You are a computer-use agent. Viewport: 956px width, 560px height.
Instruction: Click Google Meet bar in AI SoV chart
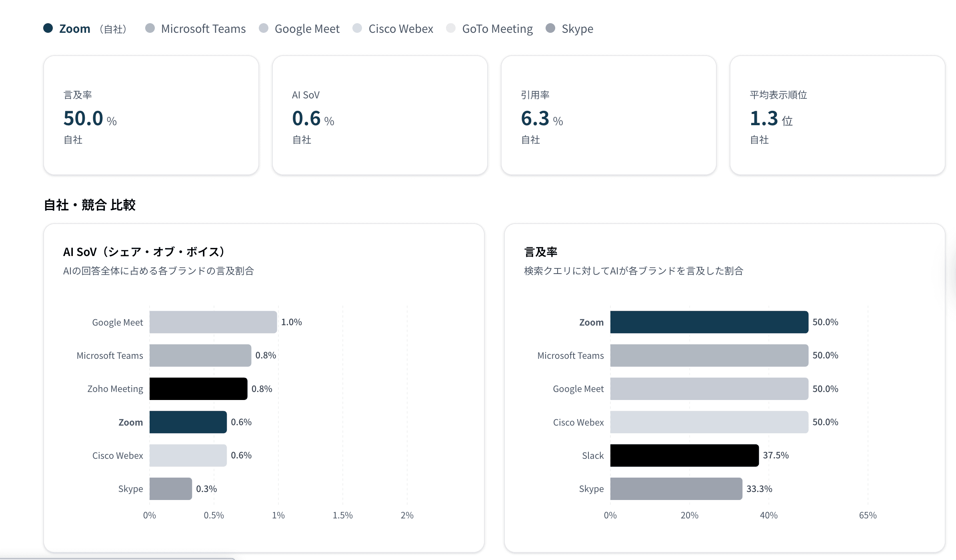point(213,322)
